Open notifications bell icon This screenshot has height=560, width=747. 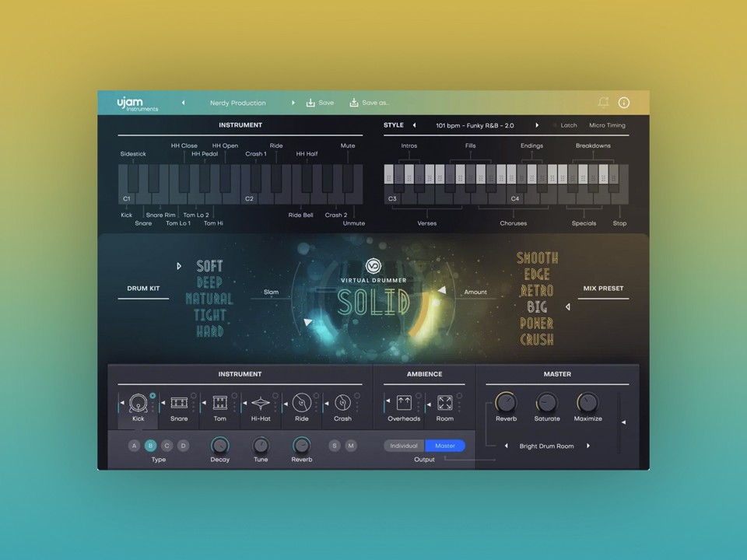603,103
